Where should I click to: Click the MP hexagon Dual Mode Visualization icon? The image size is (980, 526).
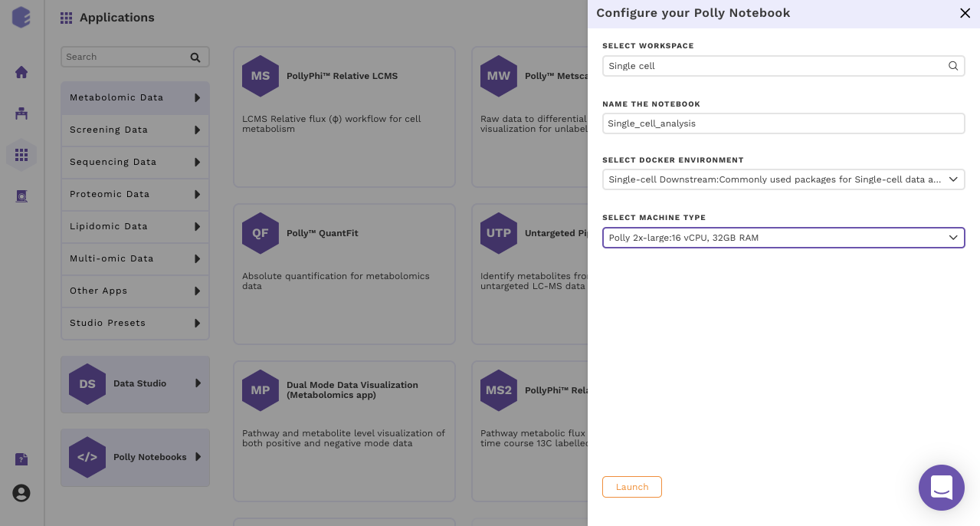261,390
